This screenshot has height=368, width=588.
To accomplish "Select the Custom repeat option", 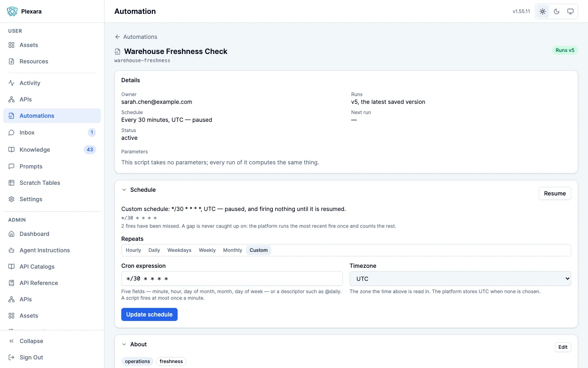I will tap(259, 250).
